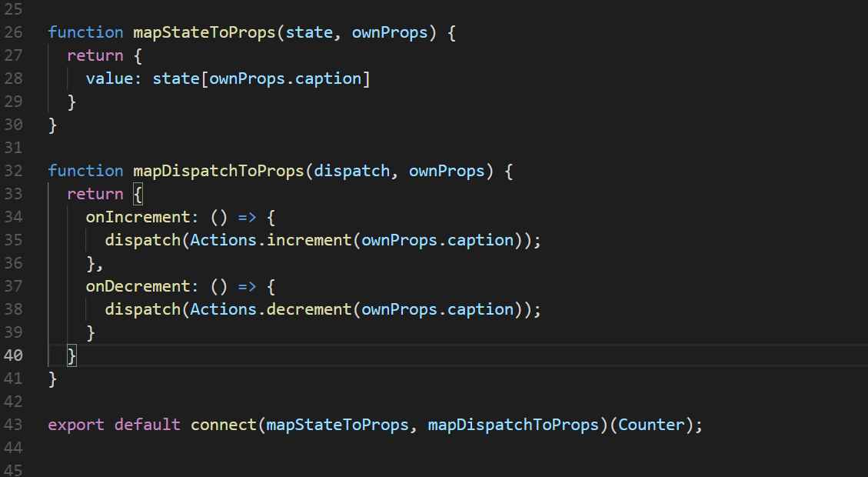Click the dispatch parameter on line 32
Image resolution: width=868 pixels, height=477 pixels.
[x=351, y=171]
